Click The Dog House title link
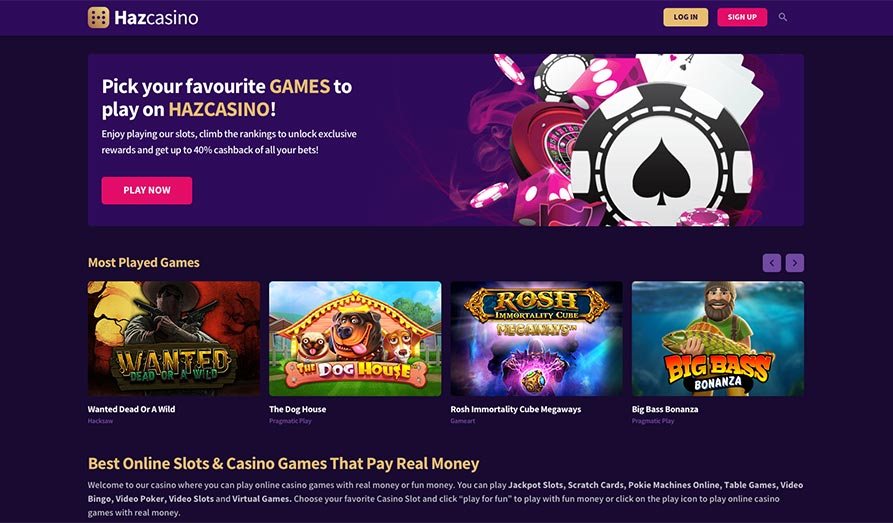 click(x=297, y=409)
